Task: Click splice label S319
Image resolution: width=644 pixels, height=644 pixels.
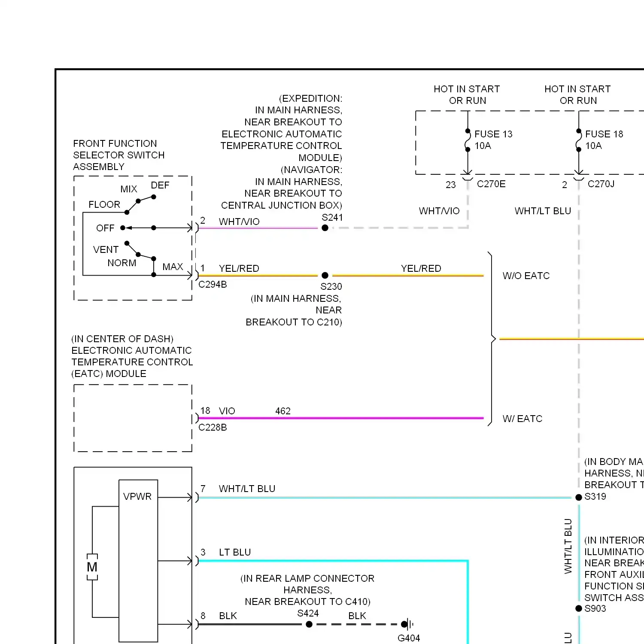Action: pos(595,496)
